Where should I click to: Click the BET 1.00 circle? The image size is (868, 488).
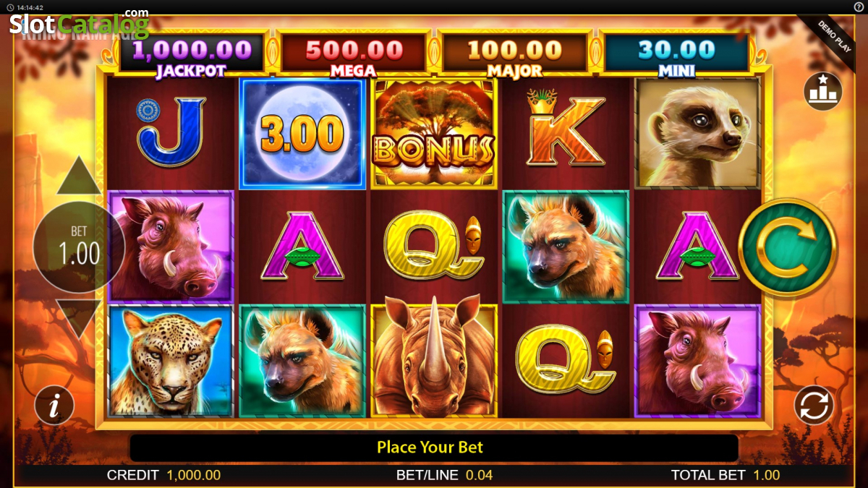[79, 247]
